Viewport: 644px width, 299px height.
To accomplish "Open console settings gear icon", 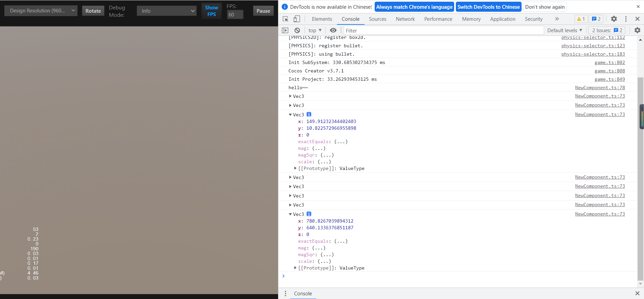I will tap(637, 31).
